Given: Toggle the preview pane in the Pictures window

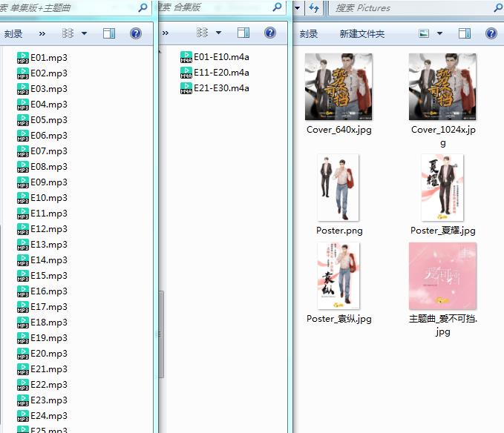Looking at the screenshot, I should coord(465,34).
